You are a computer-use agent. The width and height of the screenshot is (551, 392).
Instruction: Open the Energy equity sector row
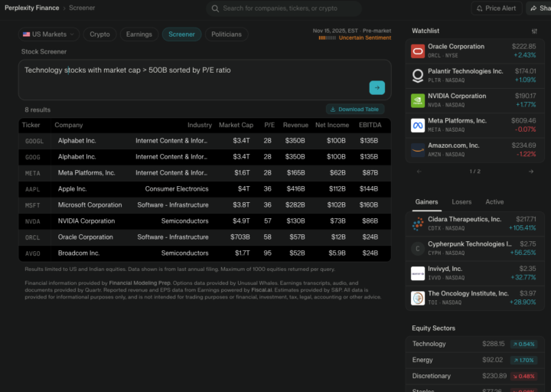coord(474,361)
